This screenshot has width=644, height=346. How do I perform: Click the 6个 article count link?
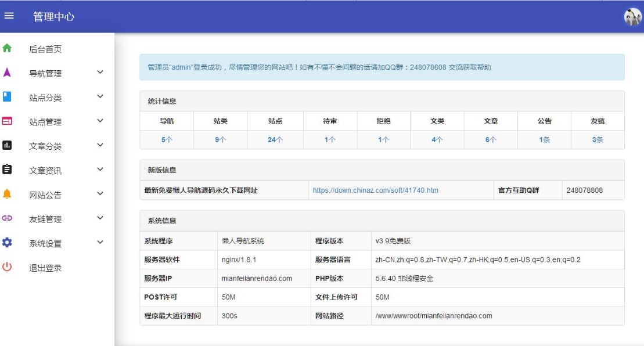pyautogui.click(x=491, y=140)
